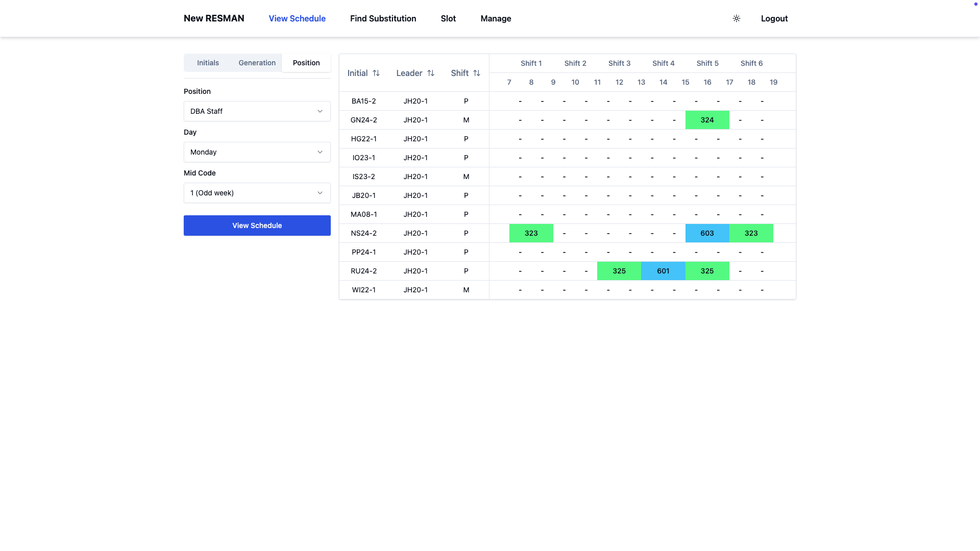This screenshot has height=551, width=980.
Task: Expand the Day dropdown set to Monday
Action: (257, 152)
